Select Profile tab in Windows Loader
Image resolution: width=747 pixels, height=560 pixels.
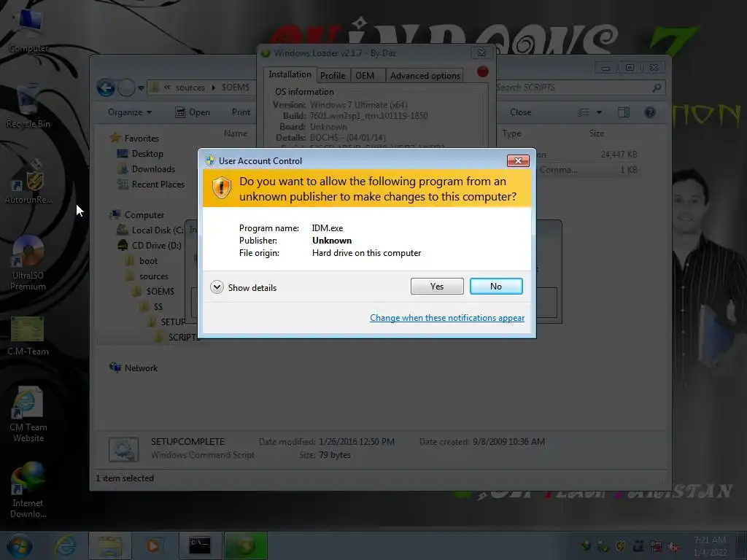coord(333,76)
